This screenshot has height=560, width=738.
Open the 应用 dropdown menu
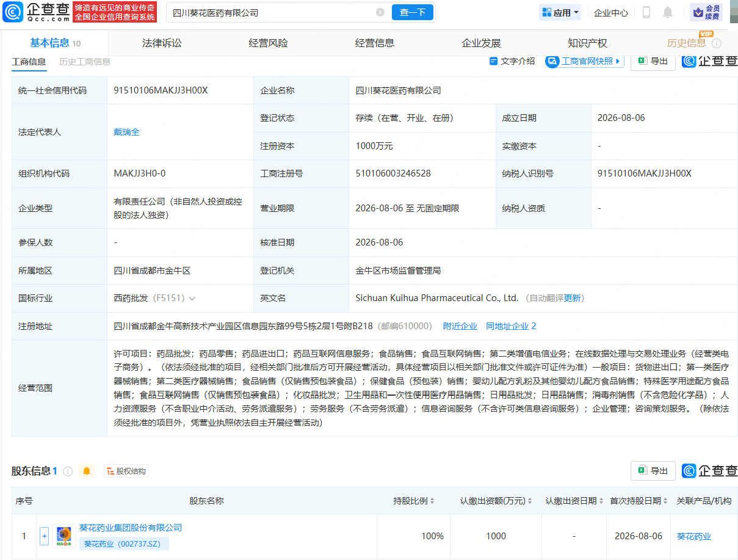[x=560, y=12]
